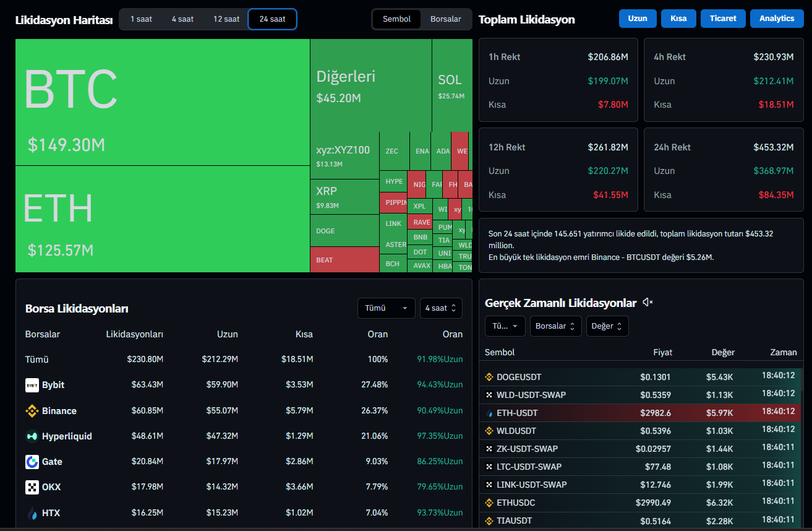The height and width of the screenshot is (531, 812).
Task: Select the 24 saat tab
Action: pyautogui.click(x=272, y=19)
